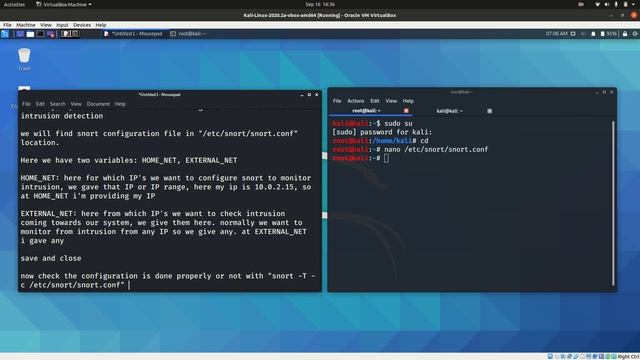Click the notification bell icon in Kali panel

[x=593, y=34]
